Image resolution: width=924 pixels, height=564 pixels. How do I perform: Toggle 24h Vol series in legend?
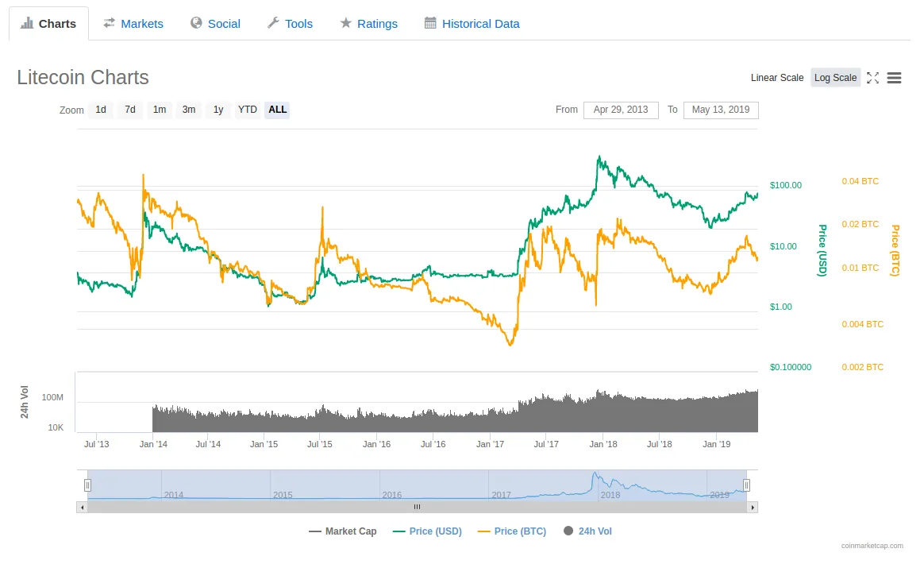click(x=588, y=531)
